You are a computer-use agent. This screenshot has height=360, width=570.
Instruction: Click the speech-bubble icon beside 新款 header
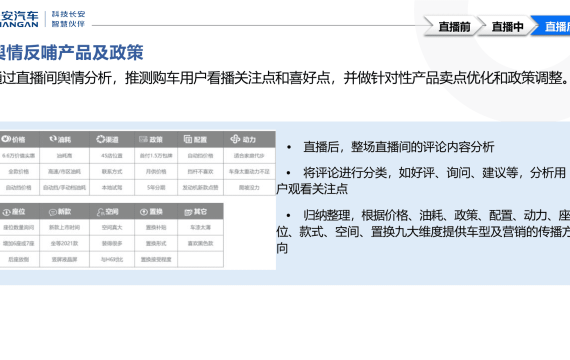53,212
